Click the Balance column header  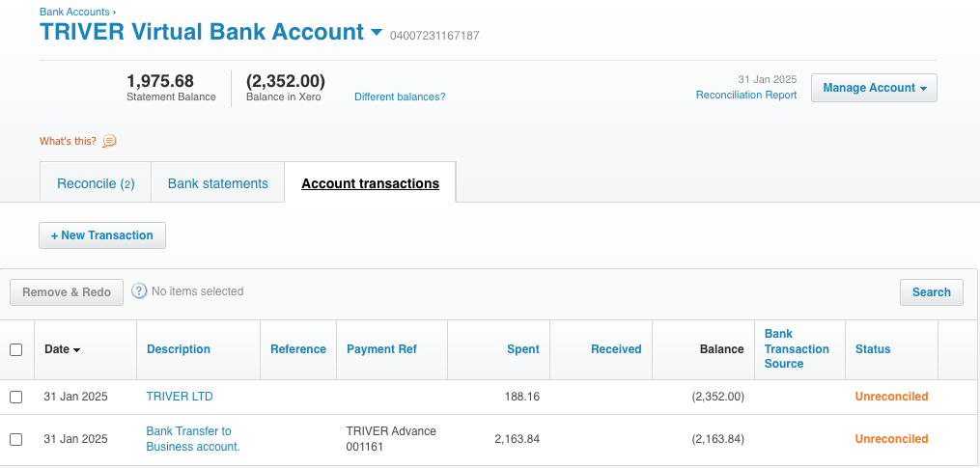722,349
